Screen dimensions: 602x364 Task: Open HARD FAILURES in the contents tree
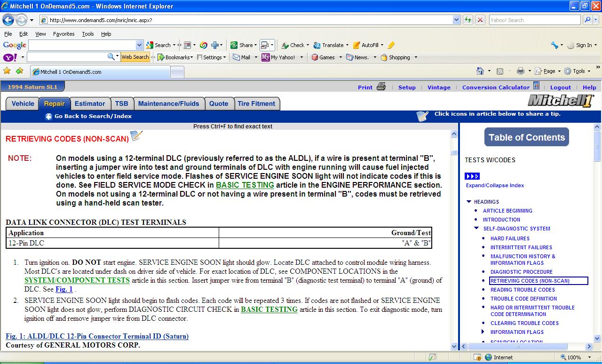510,238
